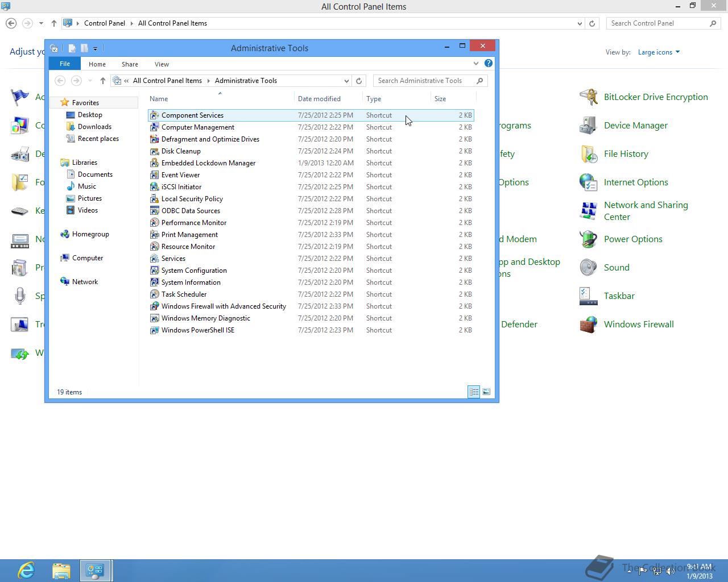Open the Share ribbon tab
728x582 pixels.
130,64
